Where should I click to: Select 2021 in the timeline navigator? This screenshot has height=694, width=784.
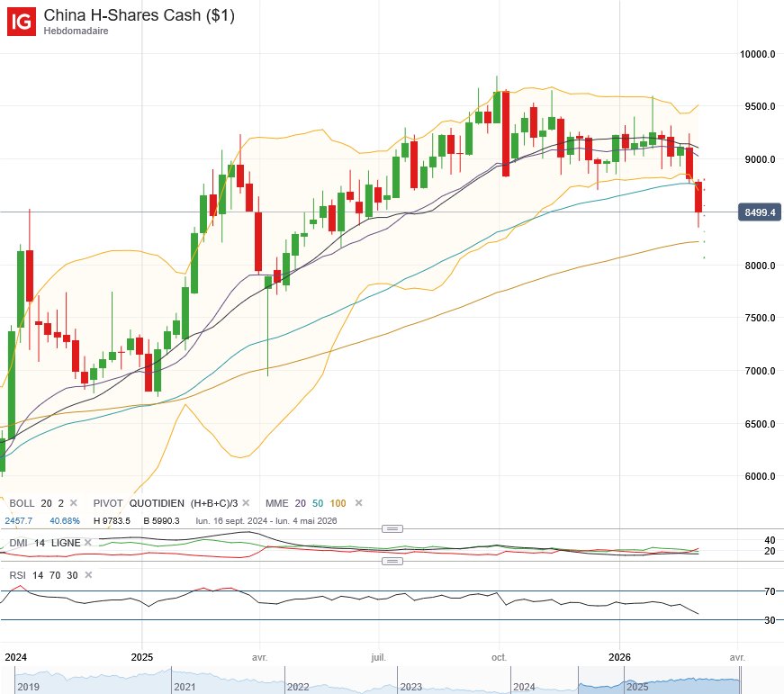click(185, 687)
